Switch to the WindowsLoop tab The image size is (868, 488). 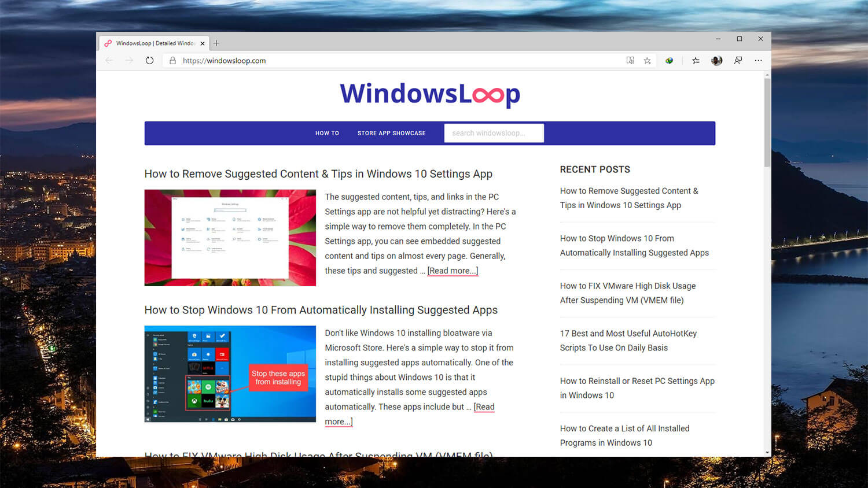click(x=152, y=42)
